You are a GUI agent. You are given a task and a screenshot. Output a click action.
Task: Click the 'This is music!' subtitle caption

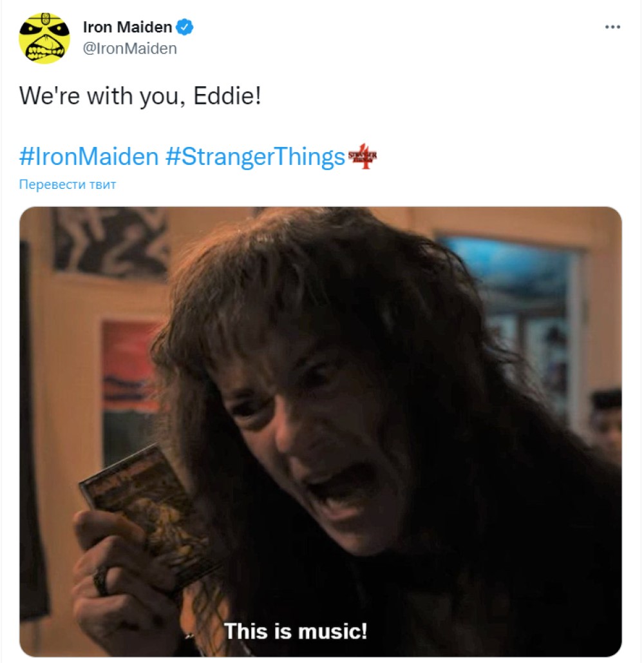tap(296, 631)
